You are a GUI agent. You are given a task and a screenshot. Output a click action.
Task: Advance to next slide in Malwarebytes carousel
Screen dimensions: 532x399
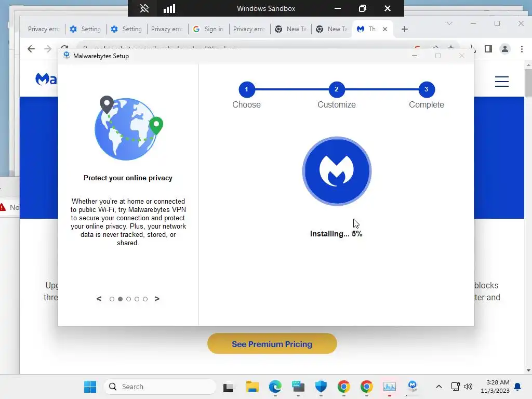point(157,299)
